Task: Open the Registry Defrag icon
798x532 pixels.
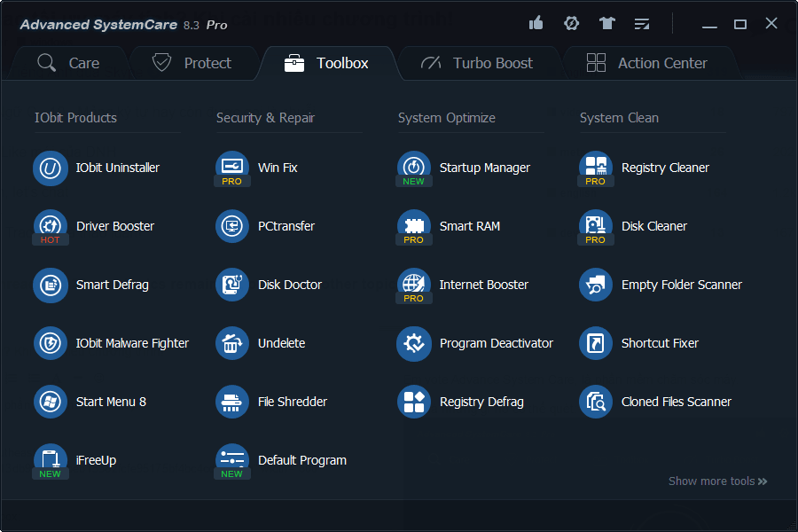Action: pos(414,403)
